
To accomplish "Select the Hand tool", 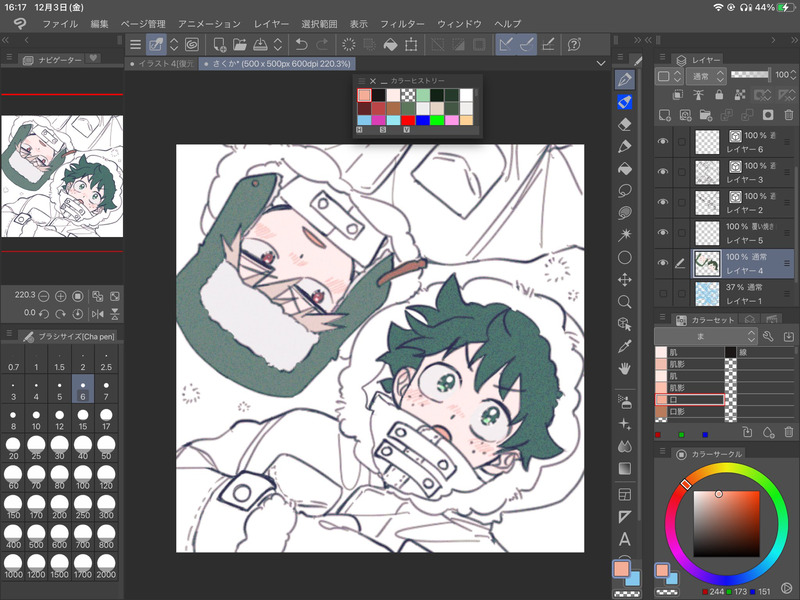I will [x=624, y=368].
